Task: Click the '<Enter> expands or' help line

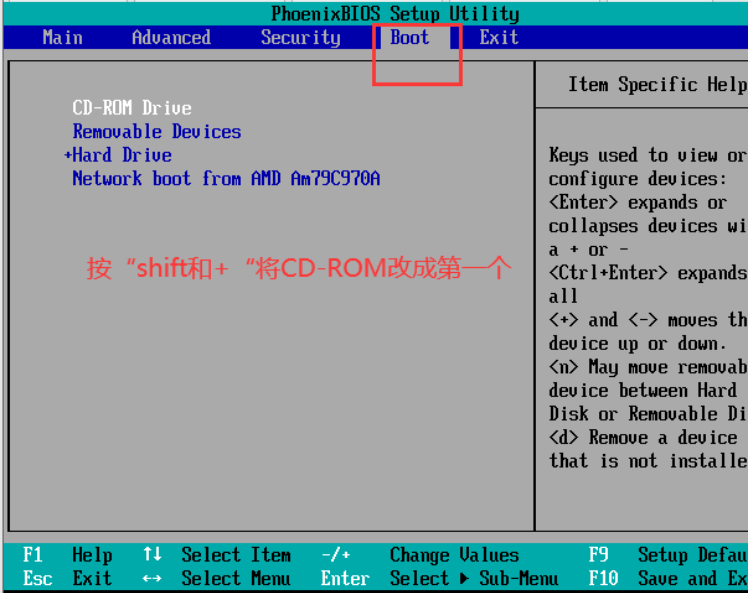Action: [638, 202]
